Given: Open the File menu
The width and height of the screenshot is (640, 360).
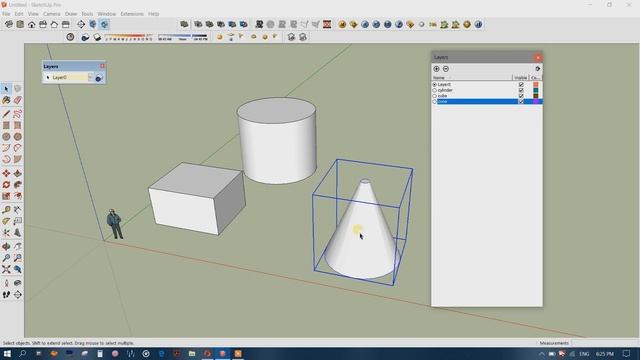Looking at the screenshot, I should [x=6, y=14].
